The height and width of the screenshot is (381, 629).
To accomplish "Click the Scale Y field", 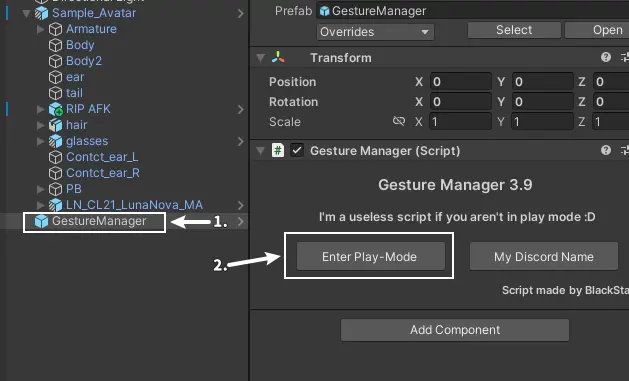I will click(x=542, y=122).
